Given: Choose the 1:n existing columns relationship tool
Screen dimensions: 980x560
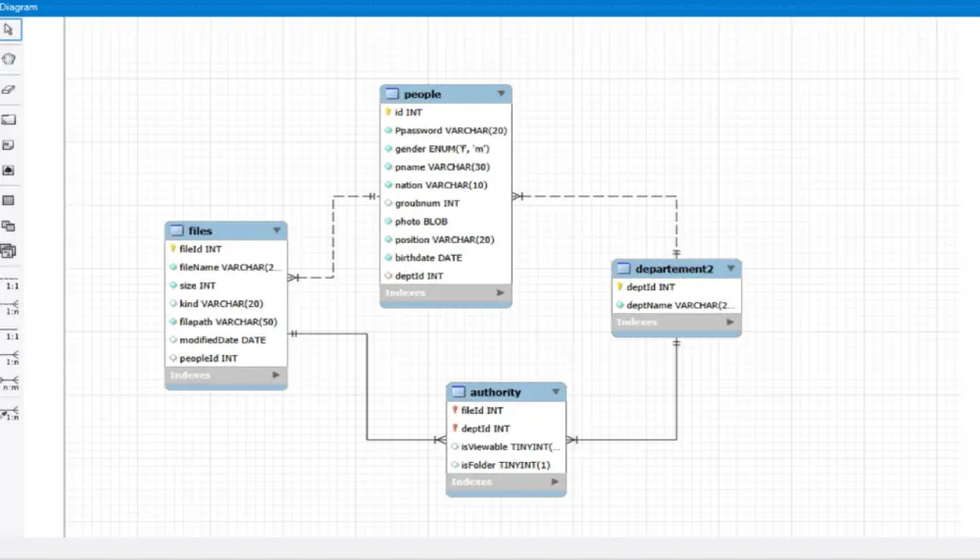Looking at the screenshot, I should (x=11, y=414).
